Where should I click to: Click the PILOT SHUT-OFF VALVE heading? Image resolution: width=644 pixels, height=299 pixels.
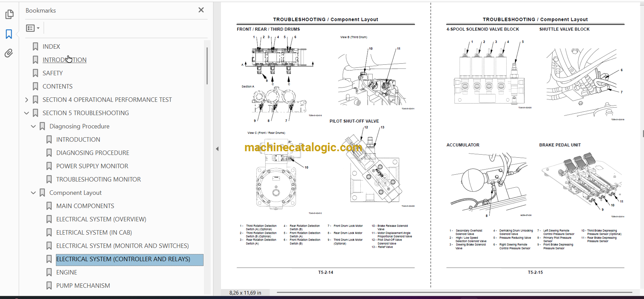[354, 121]
